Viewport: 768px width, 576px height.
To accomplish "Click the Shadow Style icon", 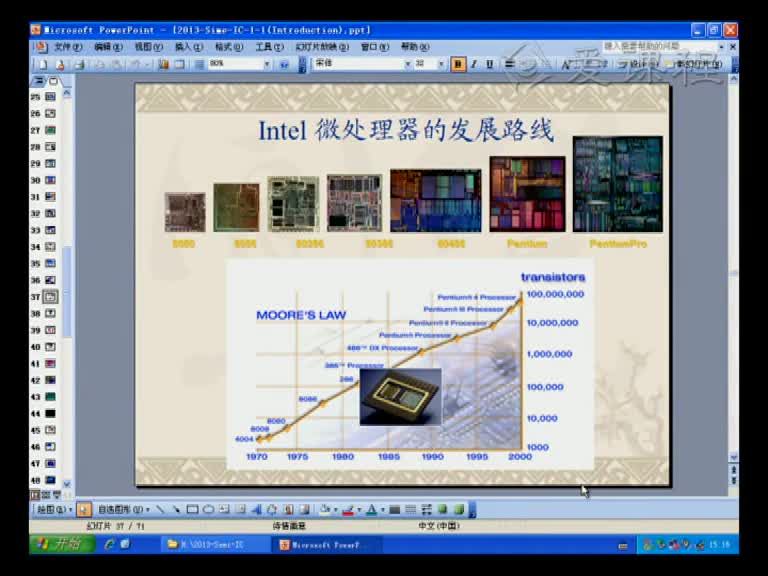I will click(x=443, y=509).
